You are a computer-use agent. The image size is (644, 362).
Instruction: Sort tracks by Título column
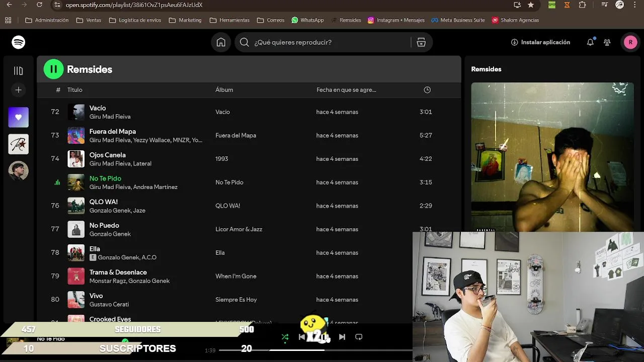tap(75, 90)
